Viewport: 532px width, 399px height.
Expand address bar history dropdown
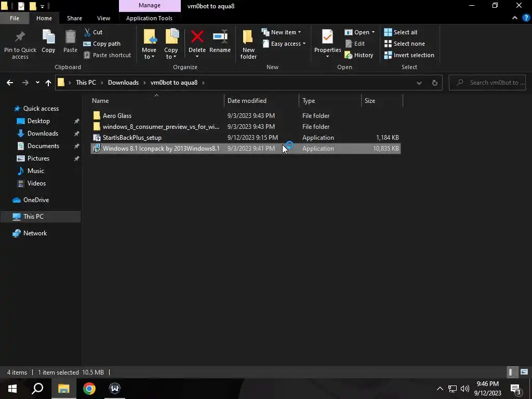coord(419,83)
